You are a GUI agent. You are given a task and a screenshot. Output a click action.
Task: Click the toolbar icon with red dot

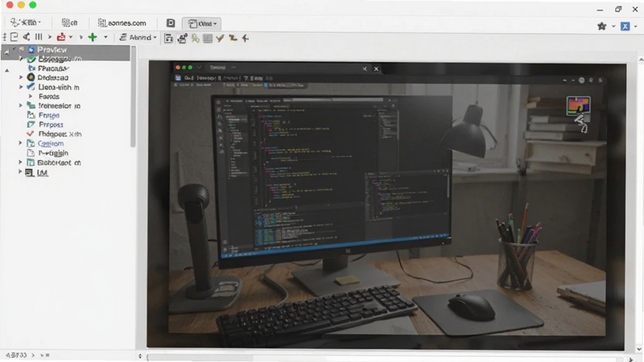pyautogui.click(x=182, y=38)
